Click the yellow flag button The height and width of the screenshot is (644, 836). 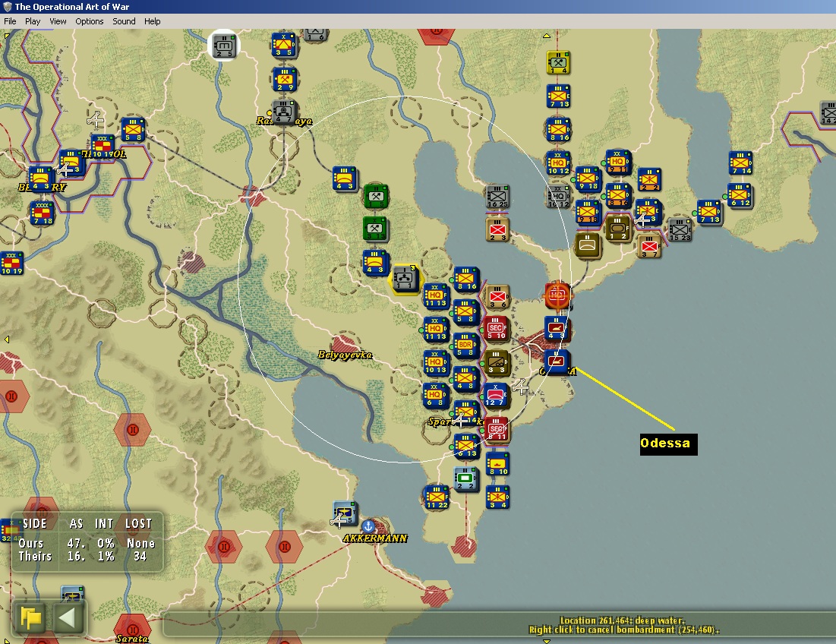pyautogui.click(x=31, y=618)
